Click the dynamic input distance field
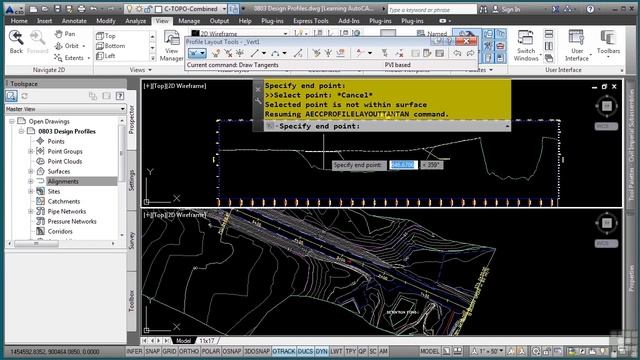This screenshot has width=640, height=360. 403,165
